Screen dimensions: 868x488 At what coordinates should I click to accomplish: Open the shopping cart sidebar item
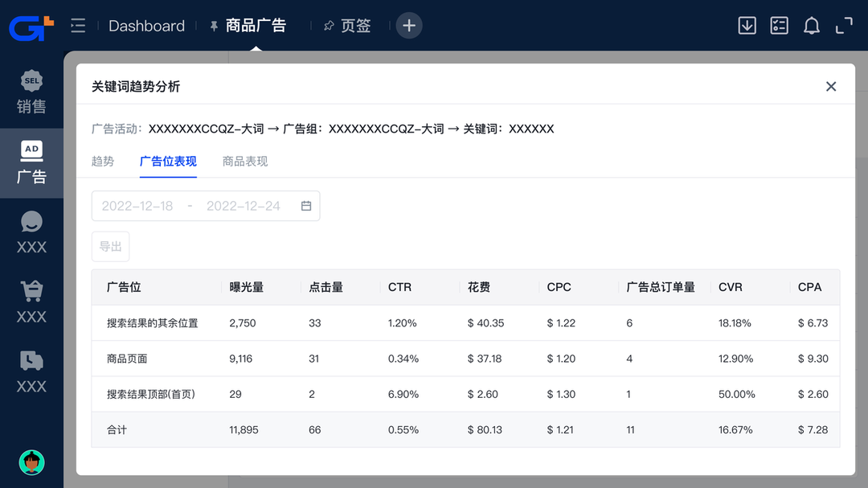coord(31,302)
